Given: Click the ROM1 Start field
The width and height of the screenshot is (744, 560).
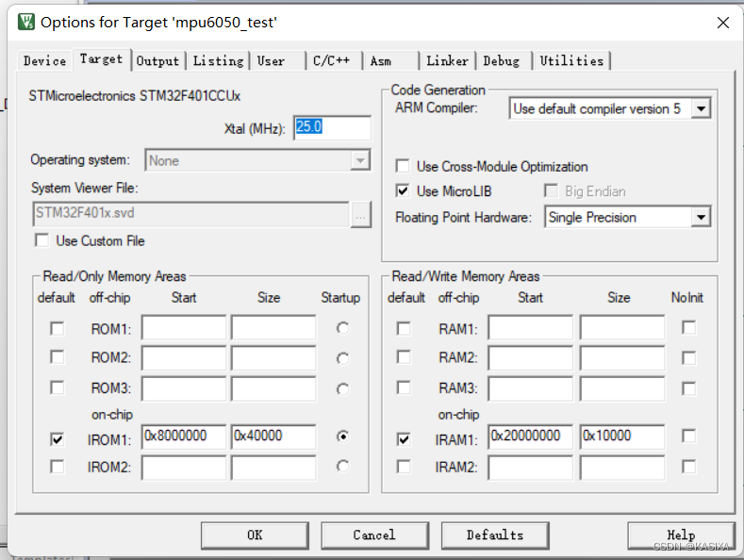Looking at the screenshot, I should [x=184, y=327].
